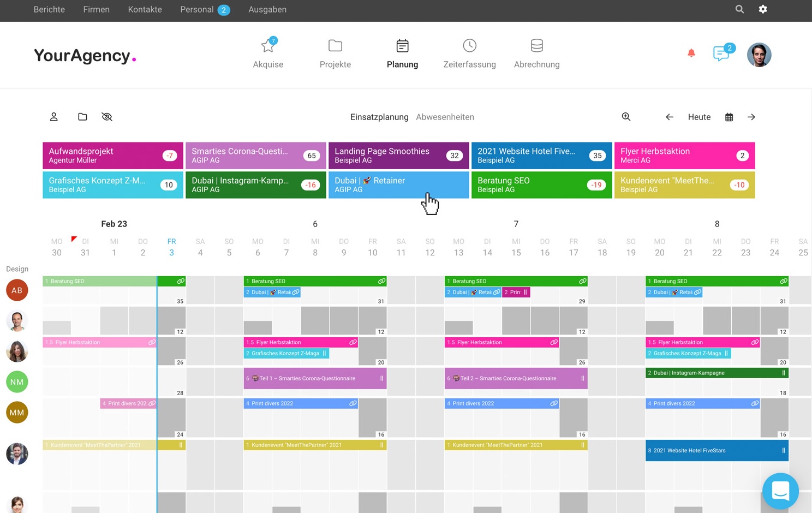This screenshot has width=812, height=513.
Task: Select the person view icon
Action: click(x=54, y=117)
